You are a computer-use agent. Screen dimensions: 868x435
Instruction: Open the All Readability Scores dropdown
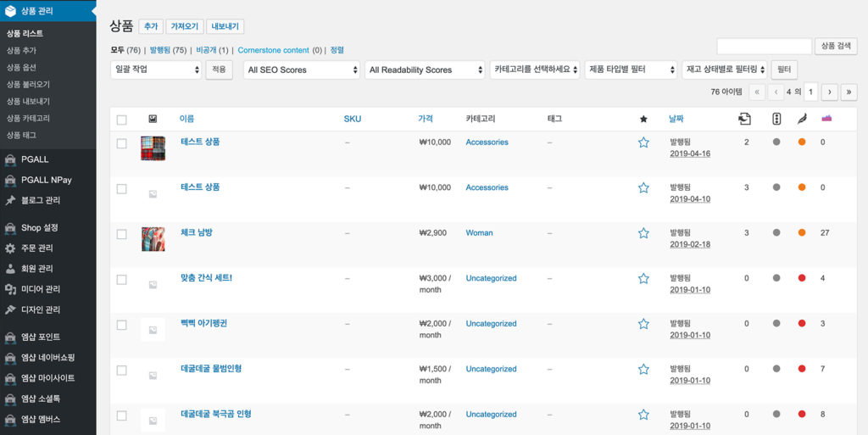[425, 70]
